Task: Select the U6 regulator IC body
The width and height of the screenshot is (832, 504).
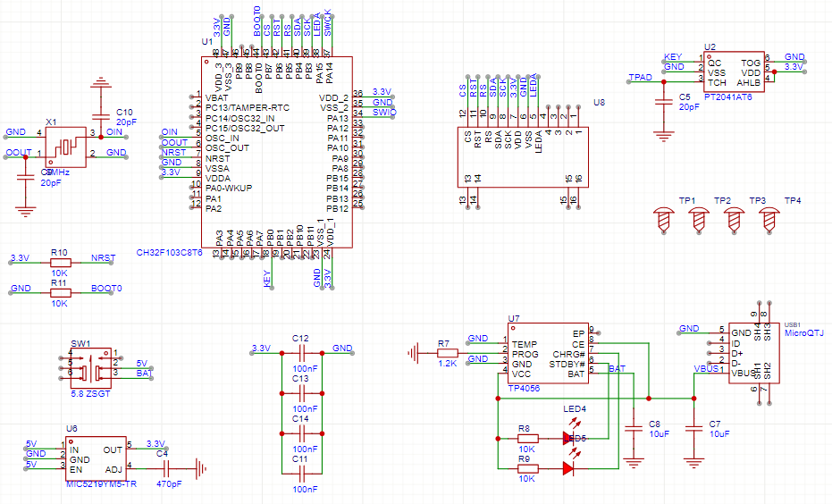Action: pos(96,459)
